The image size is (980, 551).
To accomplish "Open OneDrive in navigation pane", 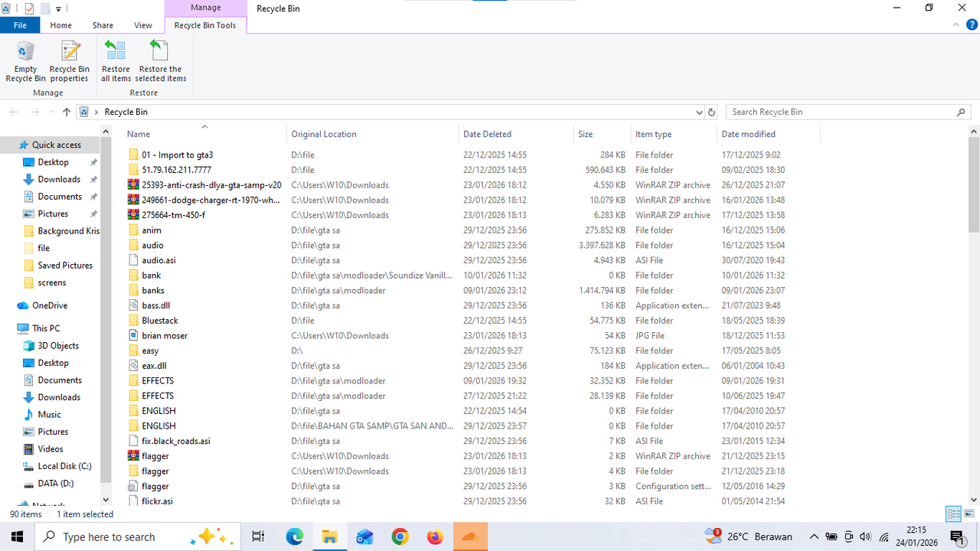I will 50,305.
